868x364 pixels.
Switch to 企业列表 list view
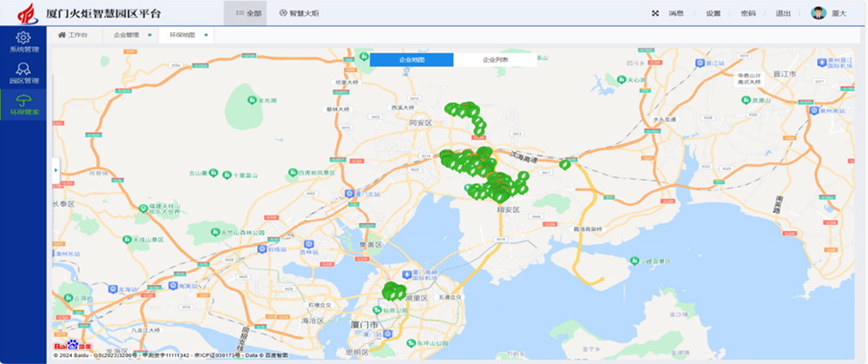tap(496, 60)
